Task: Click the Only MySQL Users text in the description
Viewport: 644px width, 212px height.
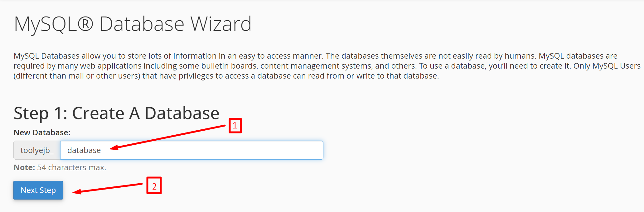Action: click(607, 66)
